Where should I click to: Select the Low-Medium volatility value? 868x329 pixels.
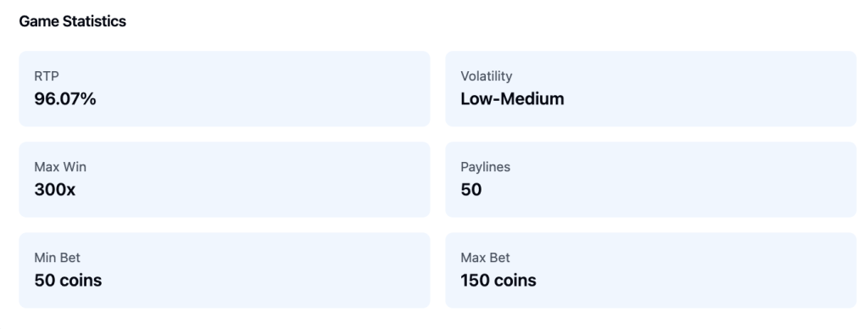tap(512, 99)
